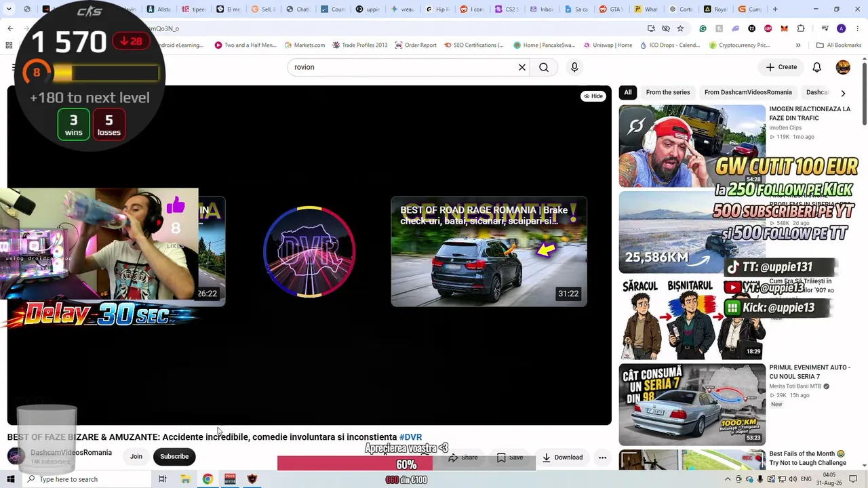Click the #DVR hashtag link

(410, 437)
